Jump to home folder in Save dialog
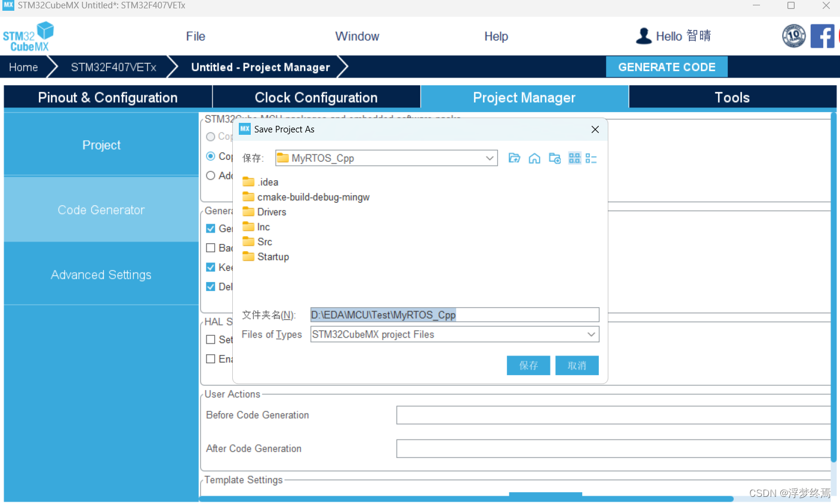Image resolution: width=840 pixels, height=504 pixels. [534, 158]
